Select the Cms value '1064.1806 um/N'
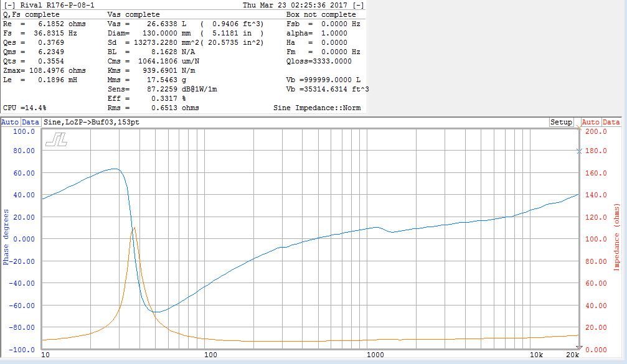Image resolution: width=627 pixels, height=364 pixels. 169,61
